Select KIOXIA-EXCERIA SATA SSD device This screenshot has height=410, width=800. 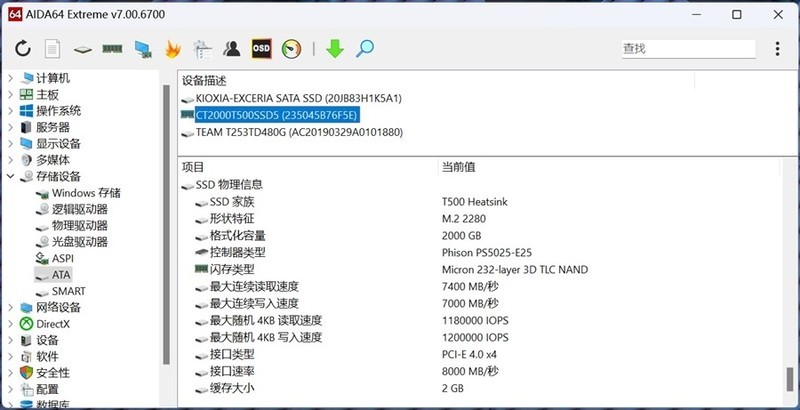(298, 98)
